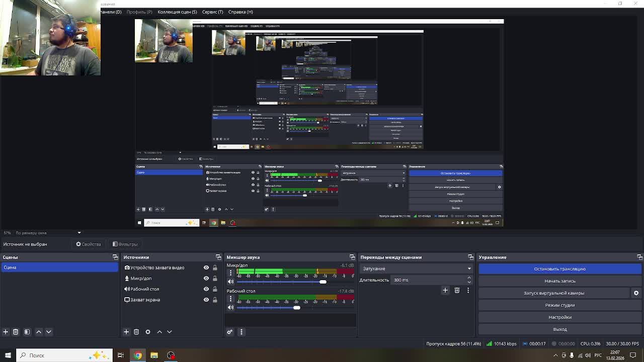Open advanced audio properties gears icon

[x=230, y=332]
